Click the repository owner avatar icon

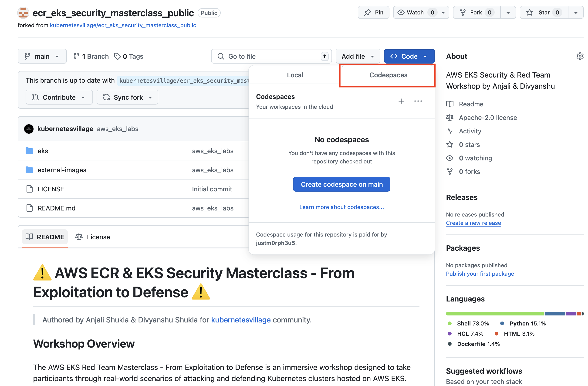tap(23, 13)
